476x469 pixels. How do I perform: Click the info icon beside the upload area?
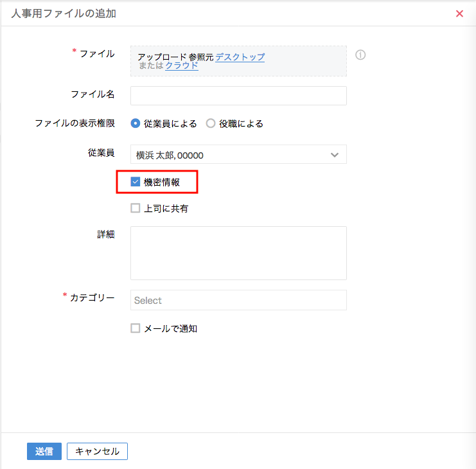(x=360, y=55)
